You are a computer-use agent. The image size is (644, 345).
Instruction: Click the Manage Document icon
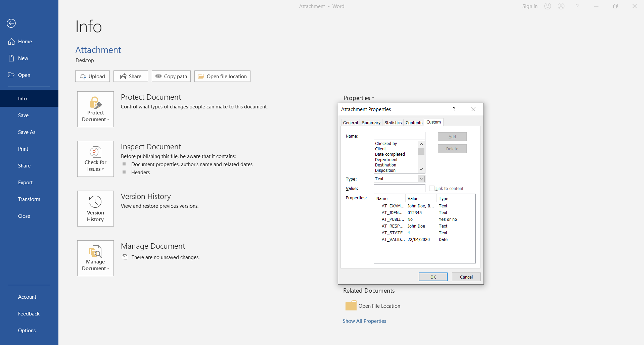point(95,252)
